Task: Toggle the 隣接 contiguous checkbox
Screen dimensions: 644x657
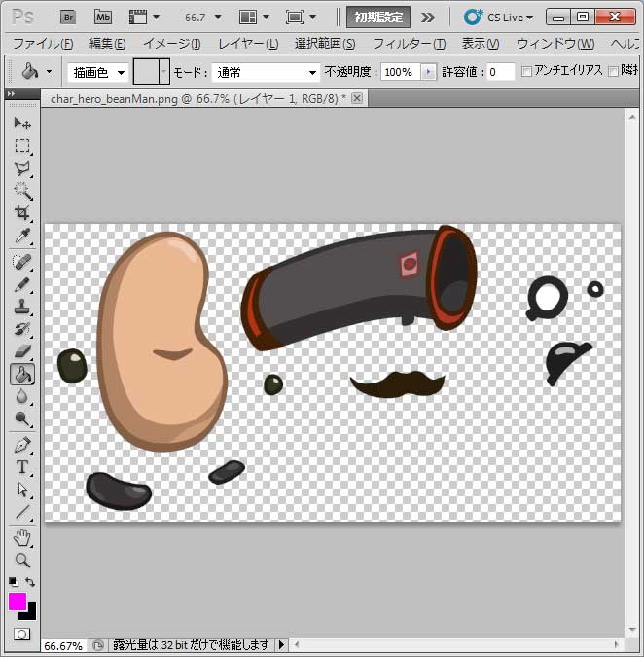Action: coord(613,72)
